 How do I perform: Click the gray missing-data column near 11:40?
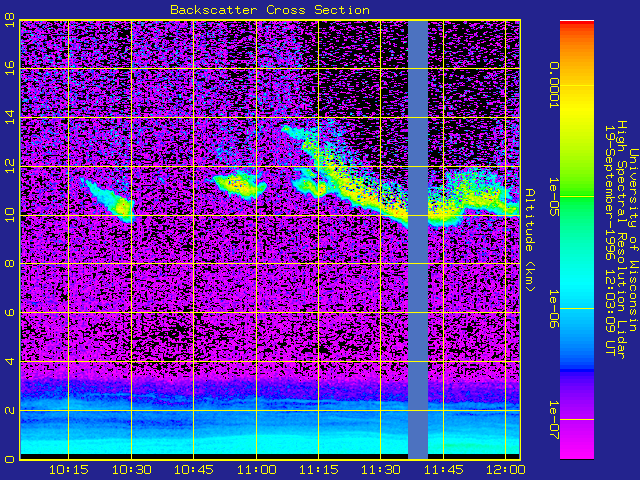pos(418,240)
